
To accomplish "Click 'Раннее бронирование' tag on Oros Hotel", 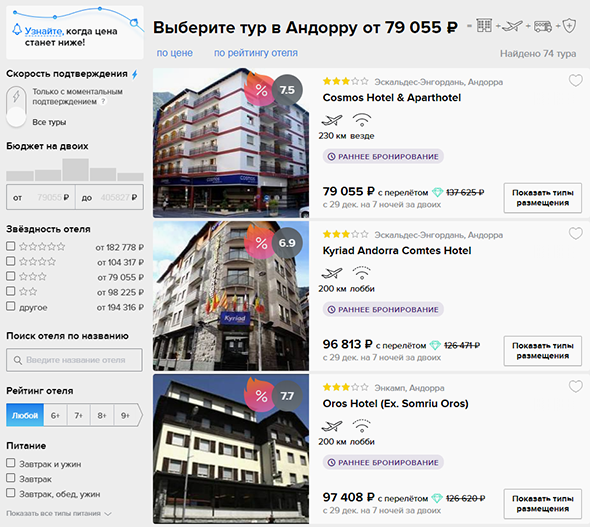I will pos(383,462).
